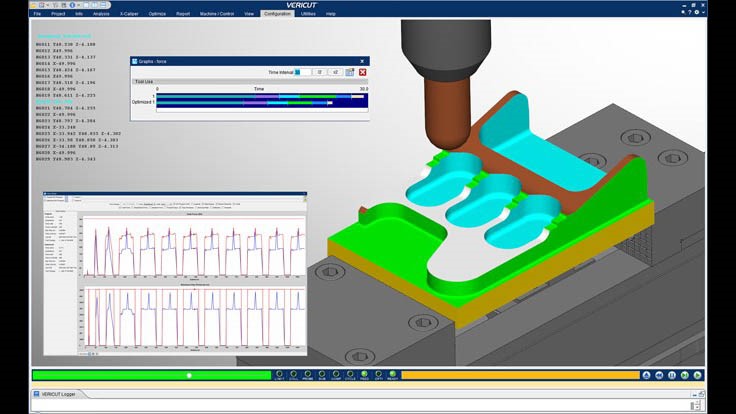Close the Graphs - force dialog
Image resolution: width=736 pixels, height=414 pixels.
click(362, 72)
